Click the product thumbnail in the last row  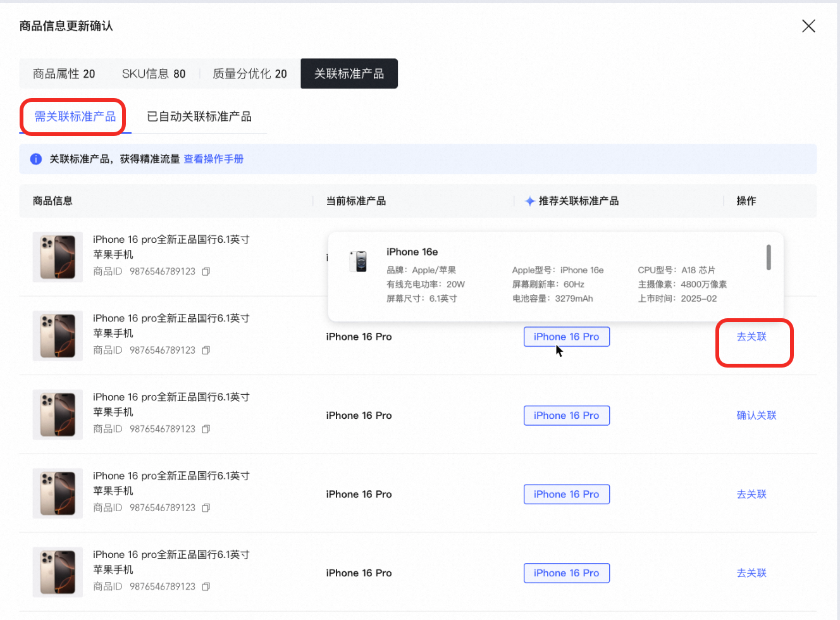(x=58, y=573)
